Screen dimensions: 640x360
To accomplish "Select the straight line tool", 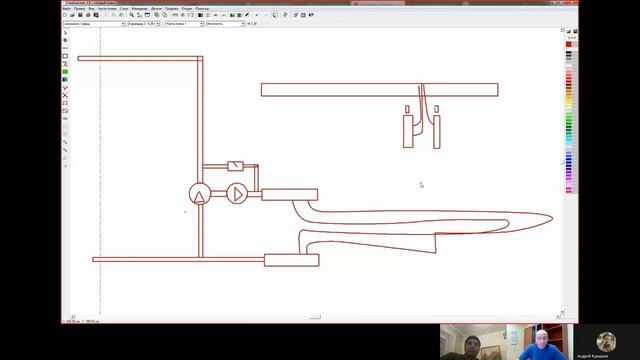I will pyautogui.click(x=65, y=48).
